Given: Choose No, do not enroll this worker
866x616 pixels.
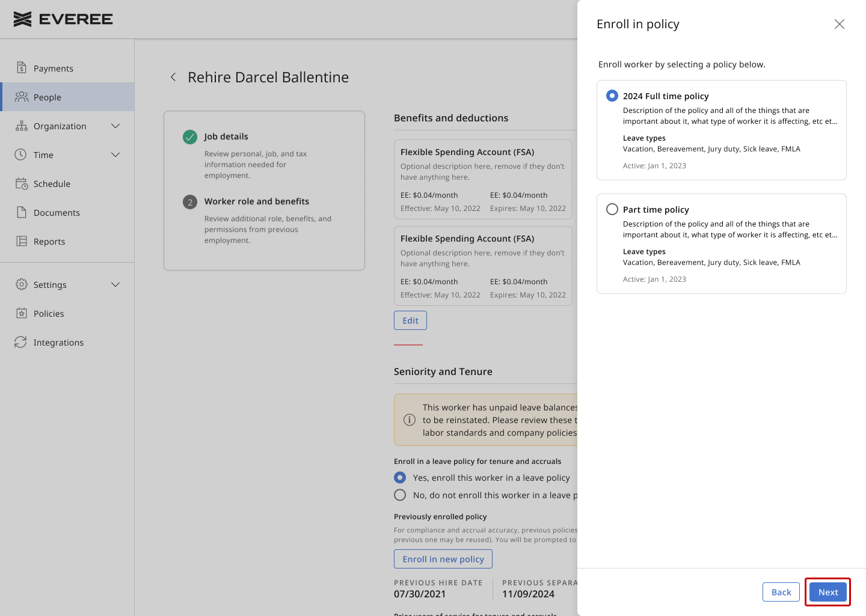Looking at the screenshot, I should (400, 495).
